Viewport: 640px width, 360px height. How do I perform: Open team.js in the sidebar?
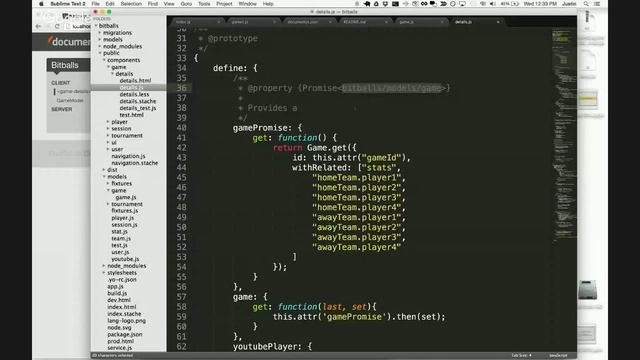tap(121, 238)
